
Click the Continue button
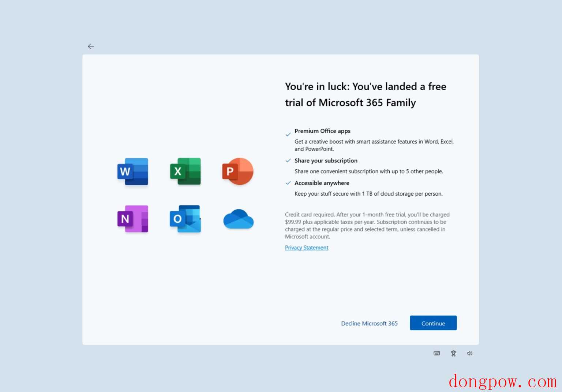click(x=433, y=323)
